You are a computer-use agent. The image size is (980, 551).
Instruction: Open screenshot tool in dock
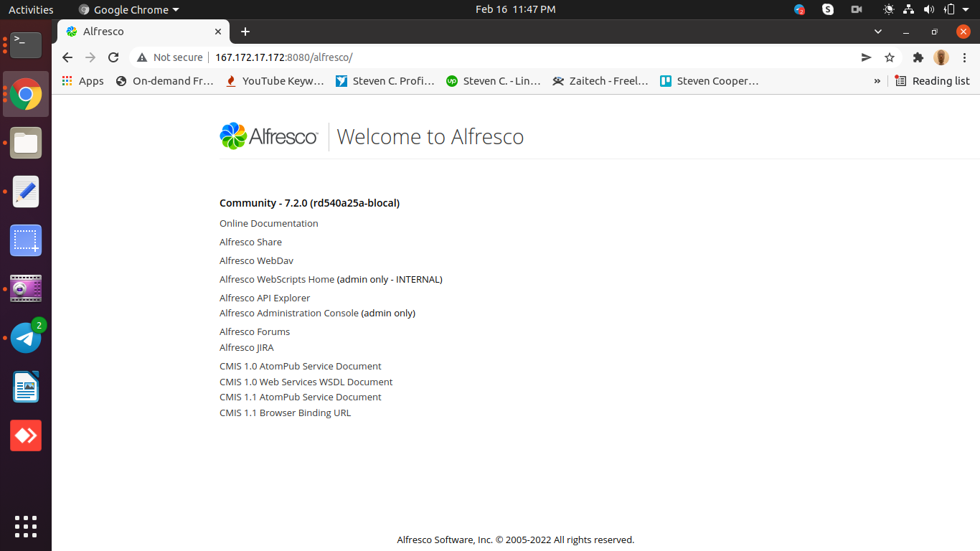[x=26, y=240]
